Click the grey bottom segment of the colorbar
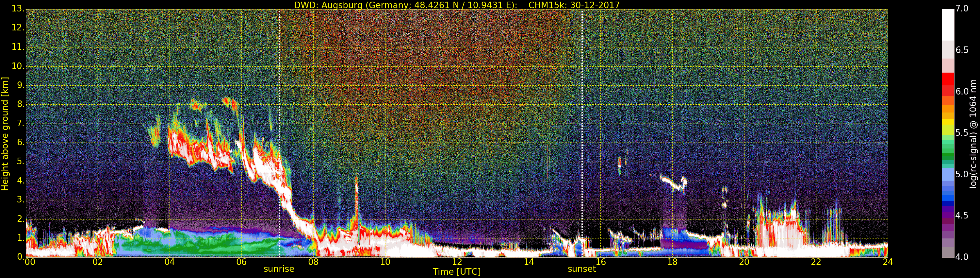980x278 pixels. click(x=948, y=252)
